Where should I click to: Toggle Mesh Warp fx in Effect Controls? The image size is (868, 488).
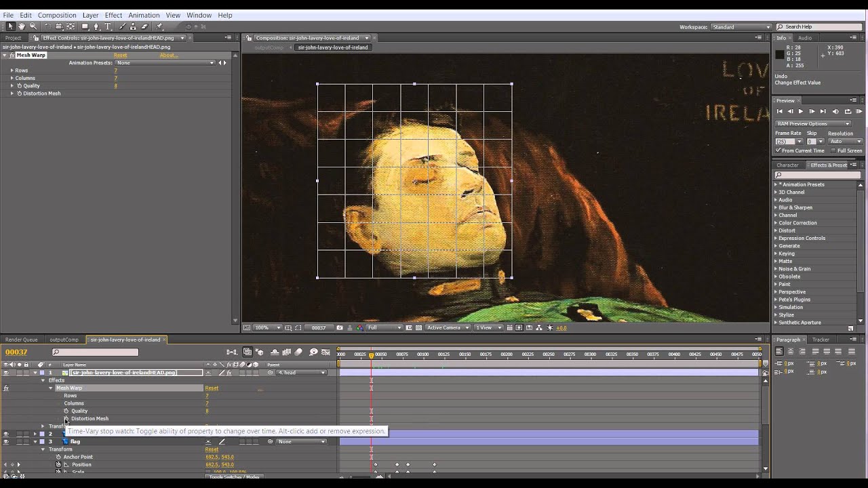tap(12, 55)
